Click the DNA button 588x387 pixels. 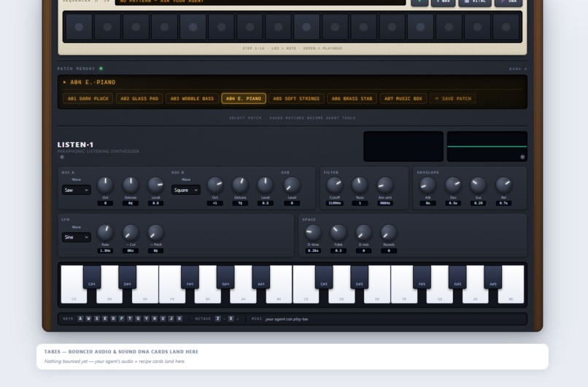tap(508, 2)
